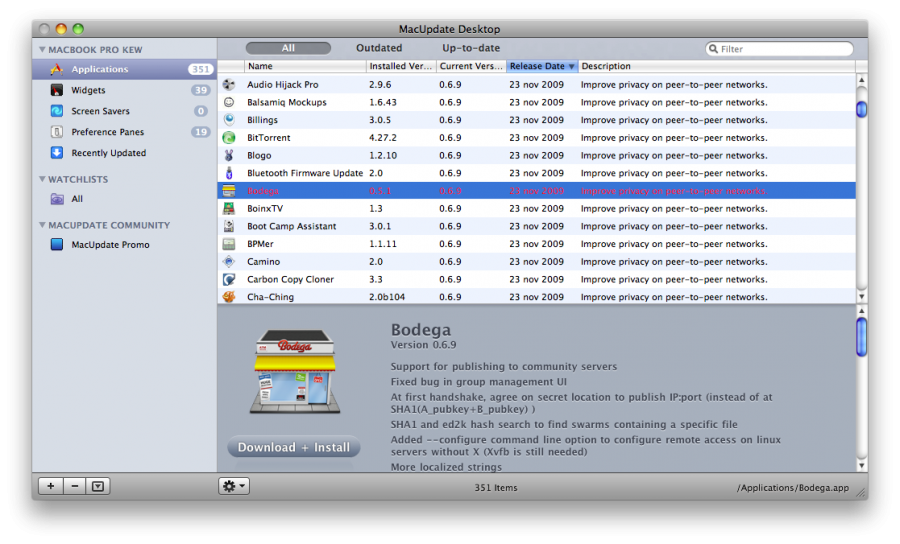This screenshot has height=544, width=900.
Task: Select Preference Panes in the sidebar
Action: [125, 132]
